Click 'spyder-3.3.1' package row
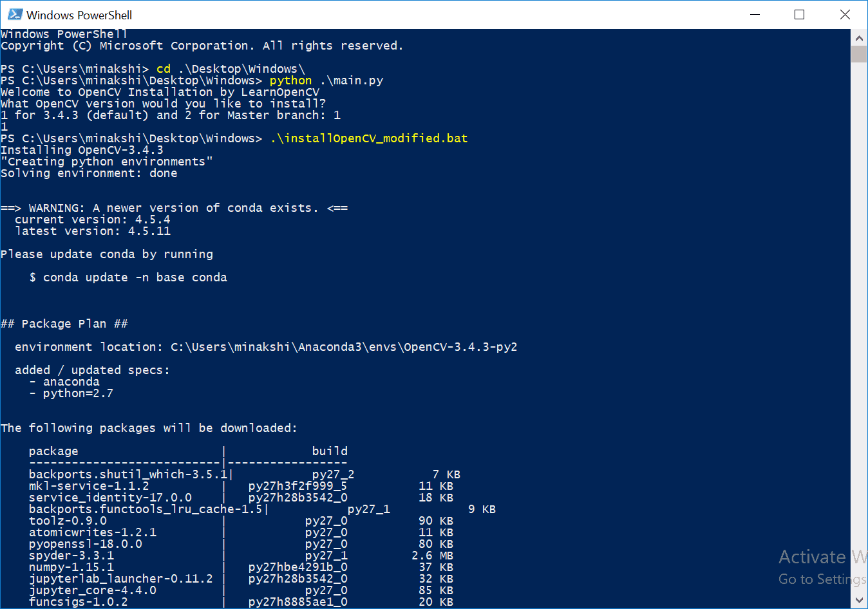 (x=241, y=556)
